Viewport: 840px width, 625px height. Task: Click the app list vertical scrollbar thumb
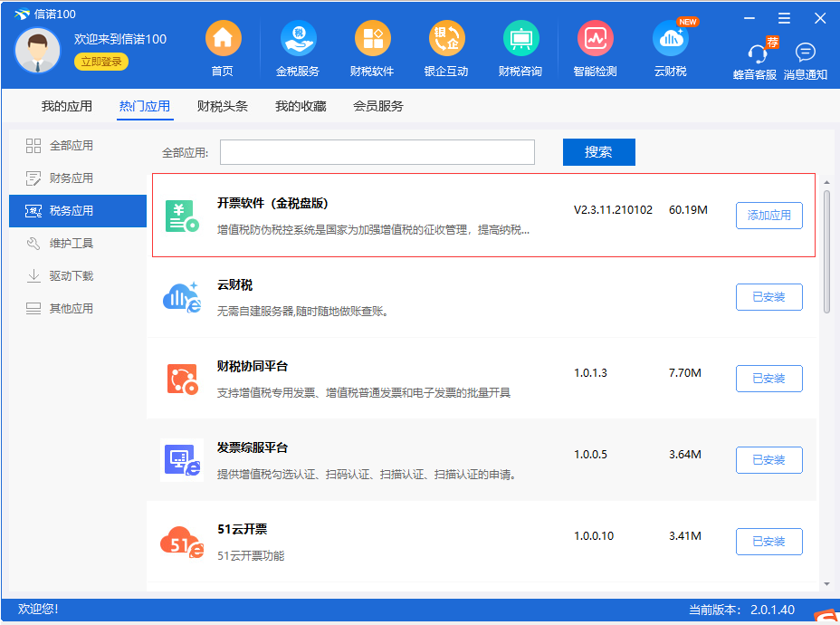[826, 252]
